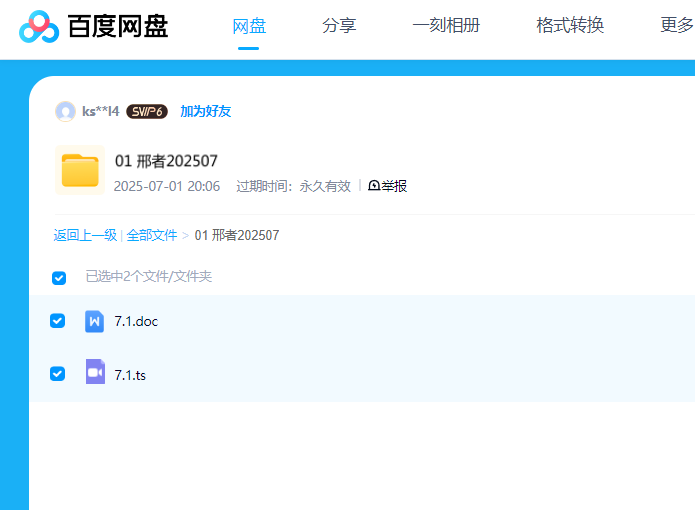Click the share date 2025-07-01 20:06
This screenshot has width=695, height=510.
[167, 186]
